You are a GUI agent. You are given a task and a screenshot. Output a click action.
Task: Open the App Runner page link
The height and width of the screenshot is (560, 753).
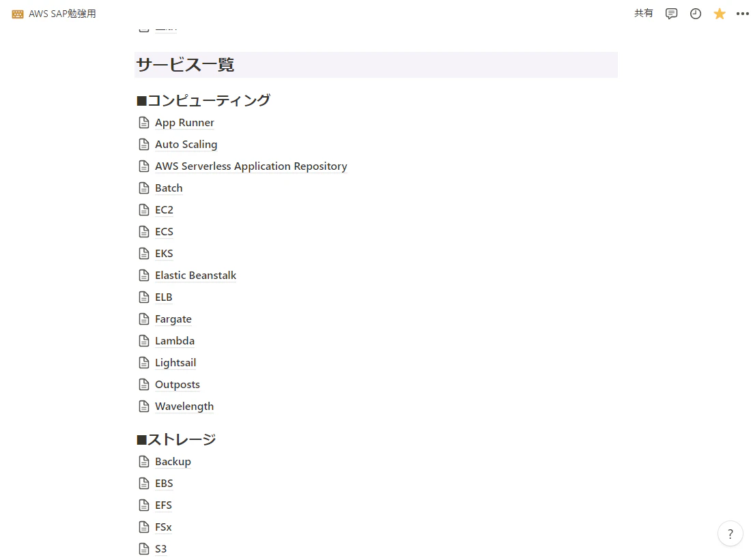(184, 123)
